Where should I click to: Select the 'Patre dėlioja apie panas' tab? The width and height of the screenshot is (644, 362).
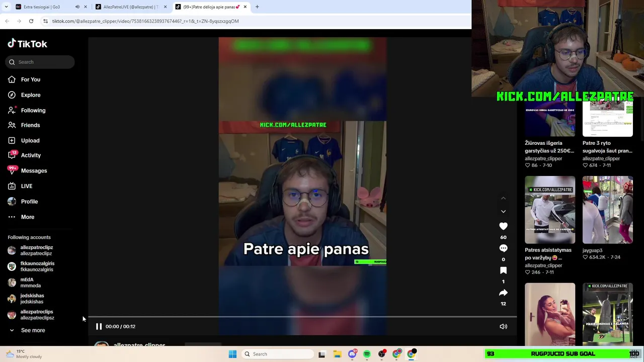click(x=211, y=7)
